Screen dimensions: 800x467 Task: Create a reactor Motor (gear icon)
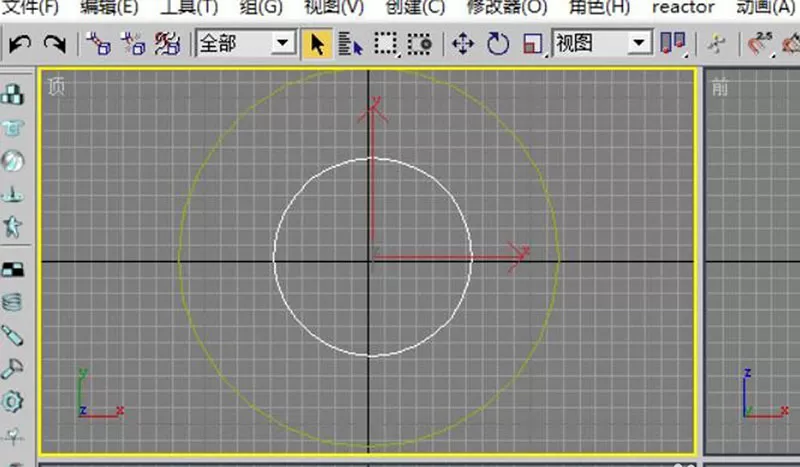point(12,402)
